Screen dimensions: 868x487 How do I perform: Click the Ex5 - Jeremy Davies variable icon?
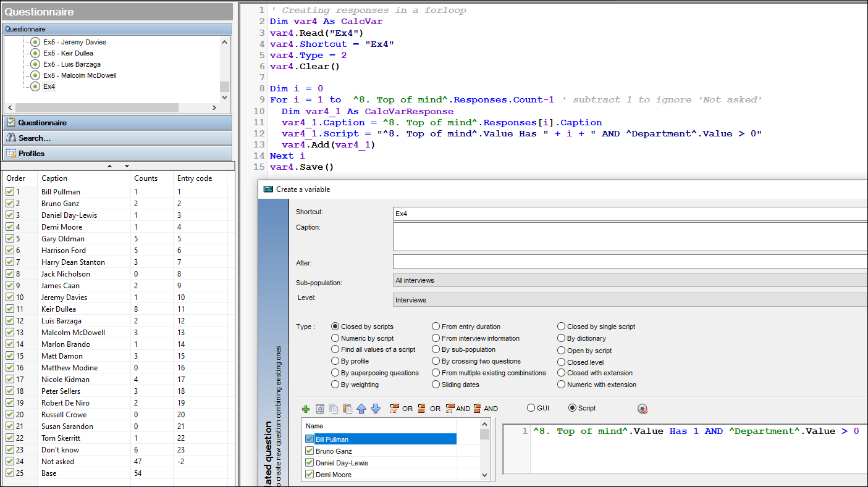pyautogui.click(x=35, y=42)
